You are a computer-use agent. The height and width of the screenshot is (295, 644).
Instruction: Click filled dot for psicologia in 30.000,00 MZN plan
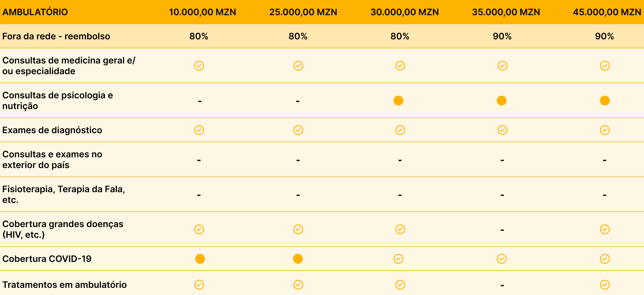coord(398,101)
